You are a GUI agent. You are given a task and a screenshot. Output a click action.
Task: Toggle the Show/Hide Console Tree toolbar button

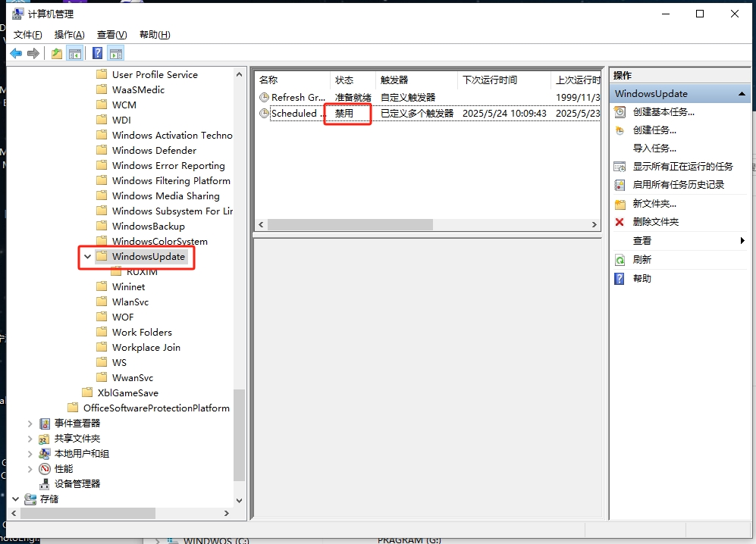[75, 53]
